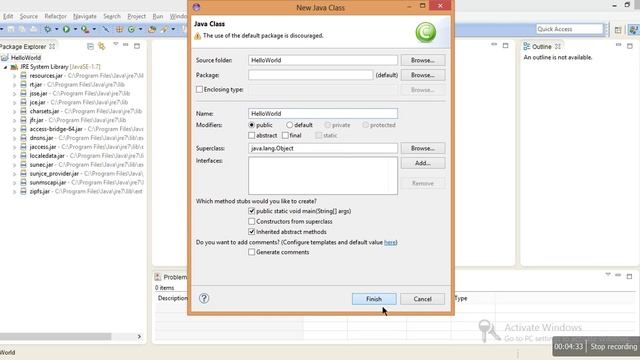640x360 pixels.
Task: Uncheck public static void main stub checkbox
Action: (x=251, y=211)
